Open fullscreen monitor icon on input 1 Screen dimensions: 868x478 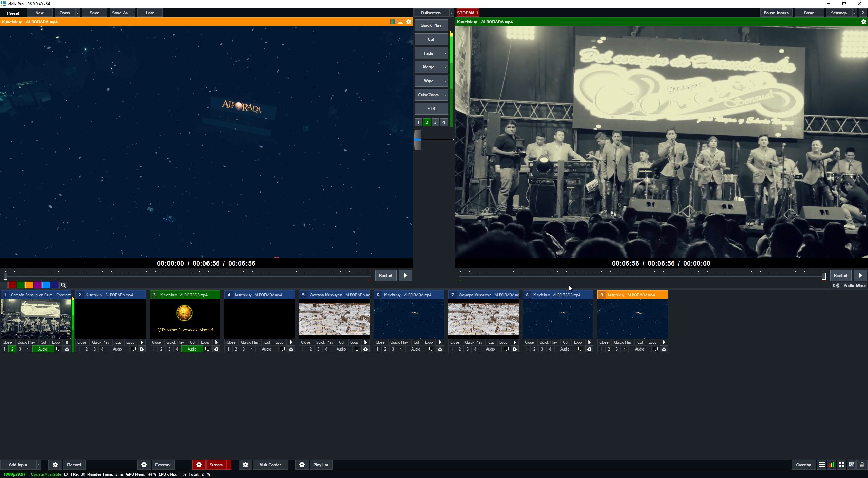point(59,349)
